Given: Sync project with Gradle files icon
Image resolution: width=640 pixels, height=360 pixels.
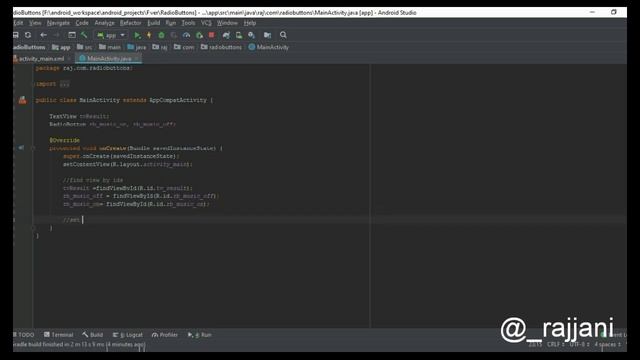Looking at the screenshot, I should tap(226, 35).
